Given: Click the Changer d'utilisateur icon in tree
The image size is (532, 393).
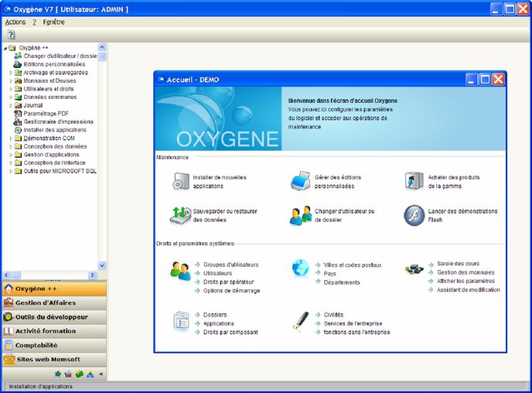Looking at the screenshot, I should 18,56.
